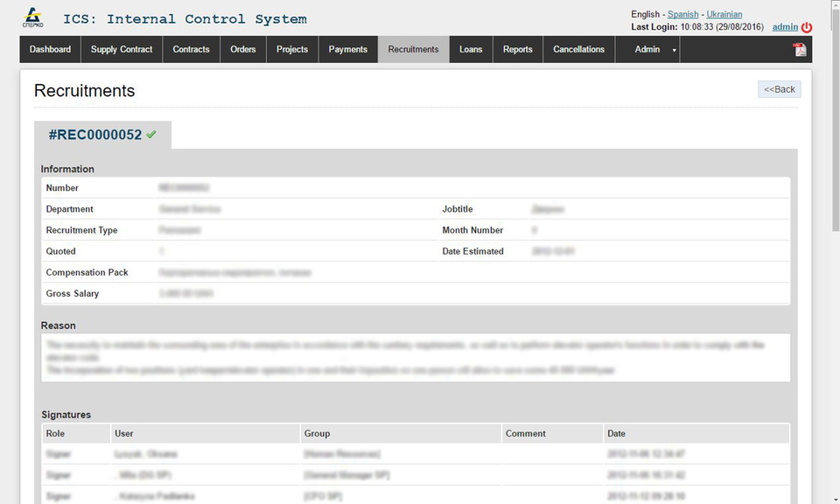Open the Reports section
The height and width of the screenshot is (504, 840).
517,50
